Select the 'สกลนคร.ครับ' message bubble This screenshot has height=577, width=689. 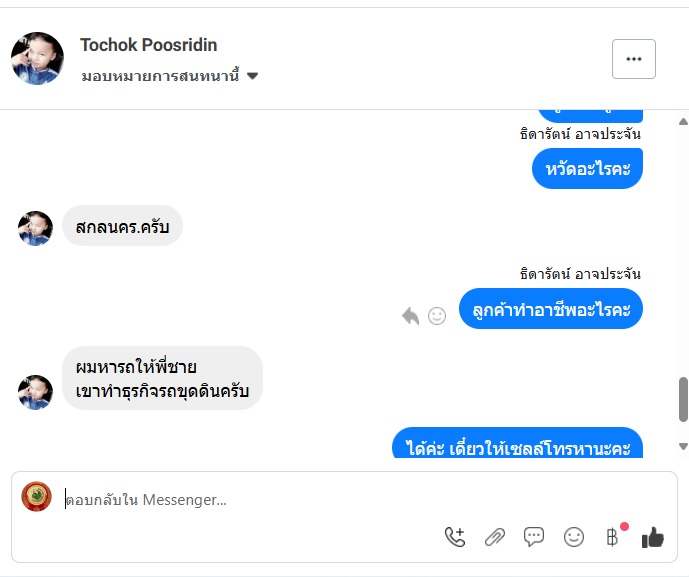(x=122, y=227)
